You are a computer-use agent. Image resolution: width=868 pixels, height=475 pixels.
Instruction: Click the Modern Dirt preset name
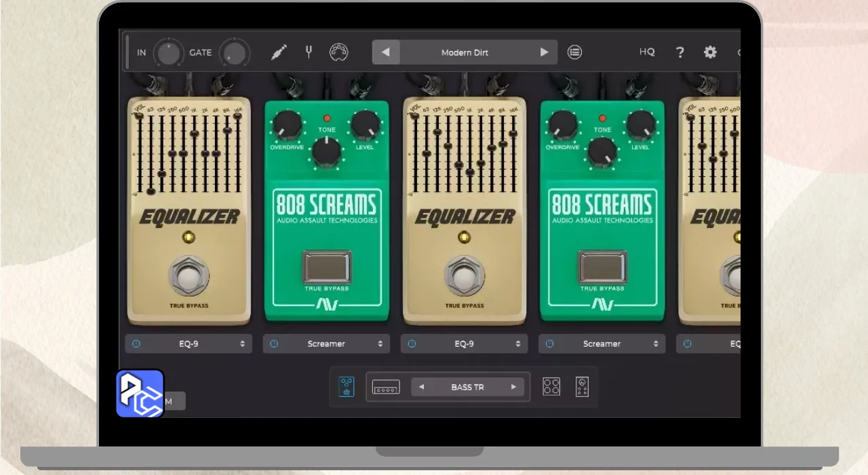pyautogui.click(x=465, y=52)
